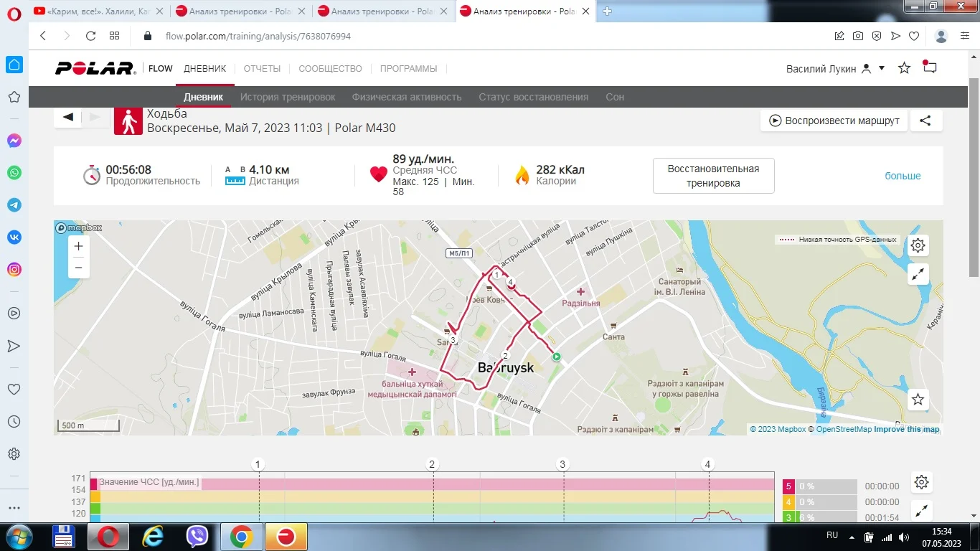Viewport: 980px width, 551px height.
Task: Open Отчеты in top navigation
Action: [x=262, y=69]
